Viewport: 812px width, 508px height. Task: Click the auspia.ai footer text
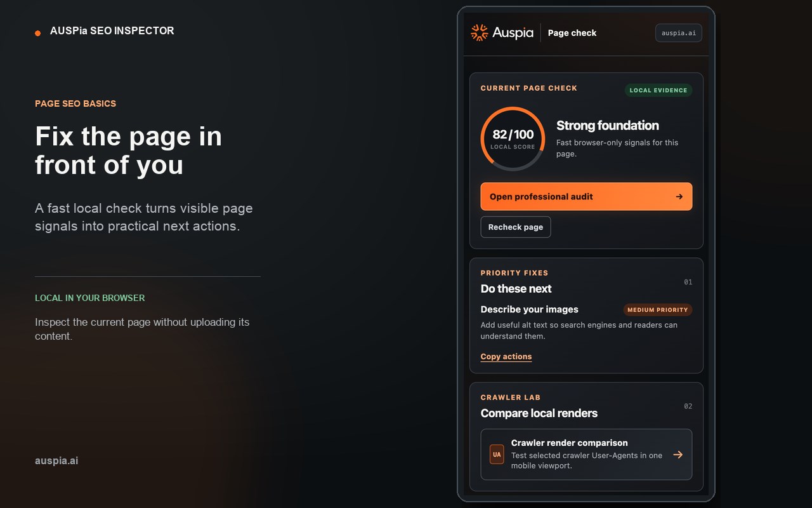pos(56,461)
